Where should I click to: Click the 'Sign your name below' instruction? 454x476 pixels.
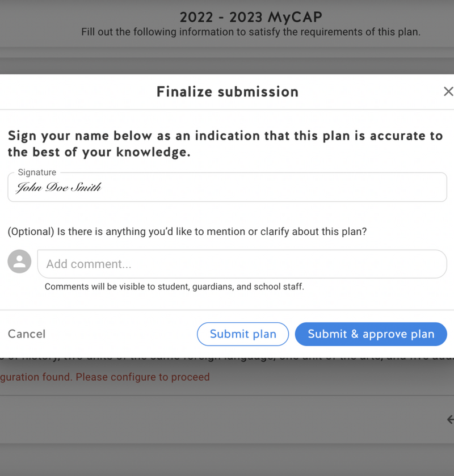point(225,144)
